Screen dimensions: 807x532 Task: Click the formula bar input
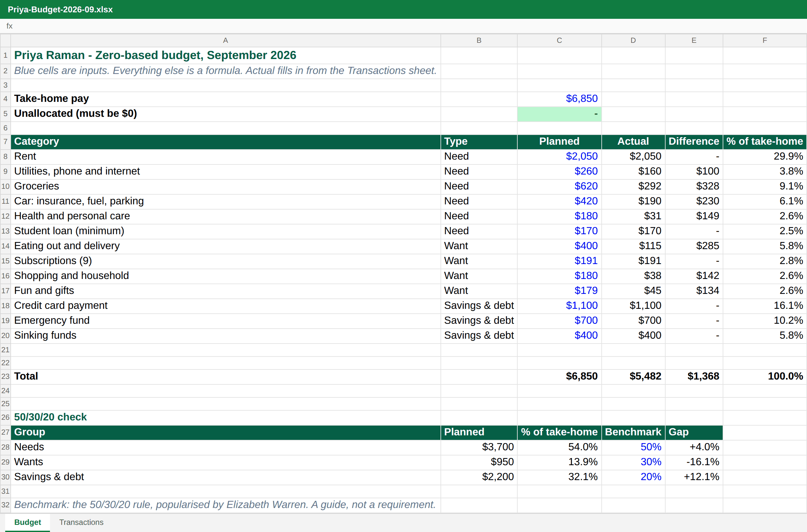pos(409,26)
